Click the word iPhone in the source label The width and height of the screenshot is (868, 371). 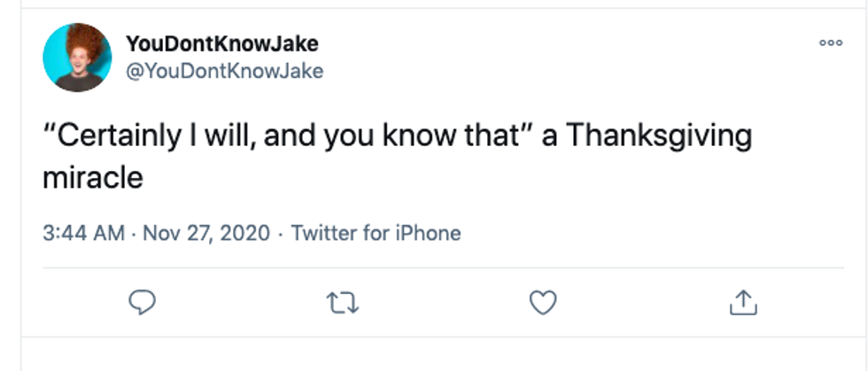tap(428, 233)
